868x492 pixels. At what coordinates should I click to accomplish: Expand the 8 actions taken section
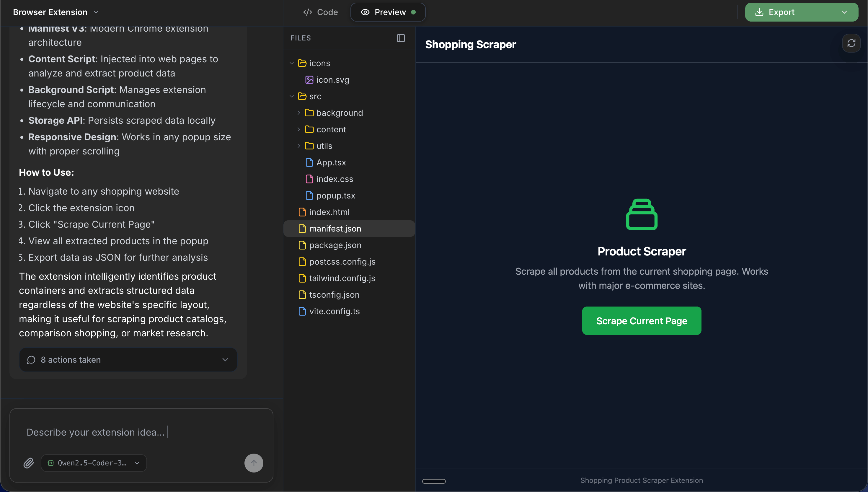tap(128, 359)
